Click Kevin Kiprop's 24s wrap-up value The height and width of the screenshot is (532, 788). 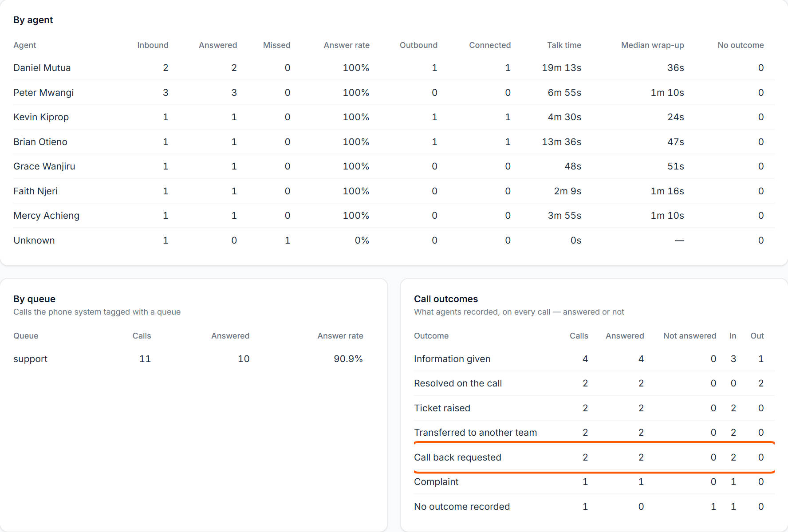point(676,117)
